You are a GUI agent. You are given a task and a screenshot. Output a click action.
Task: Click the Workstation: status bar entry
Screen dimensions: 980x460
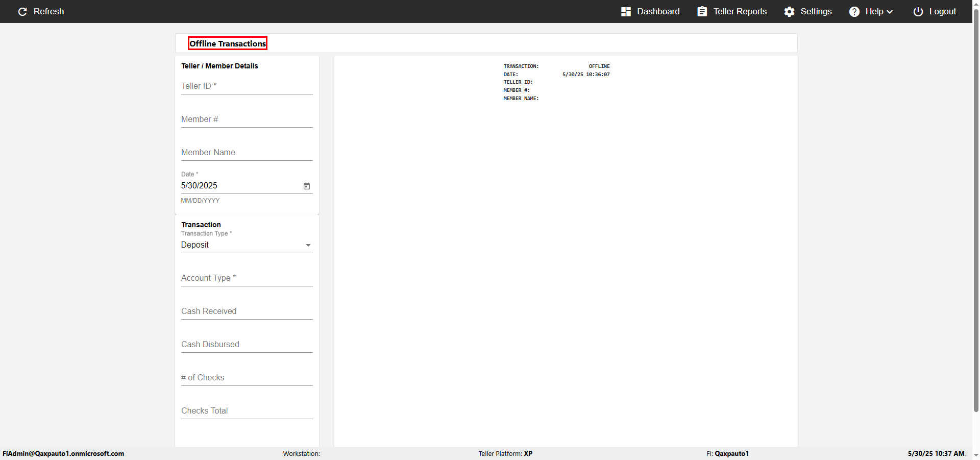coord(302,453)
